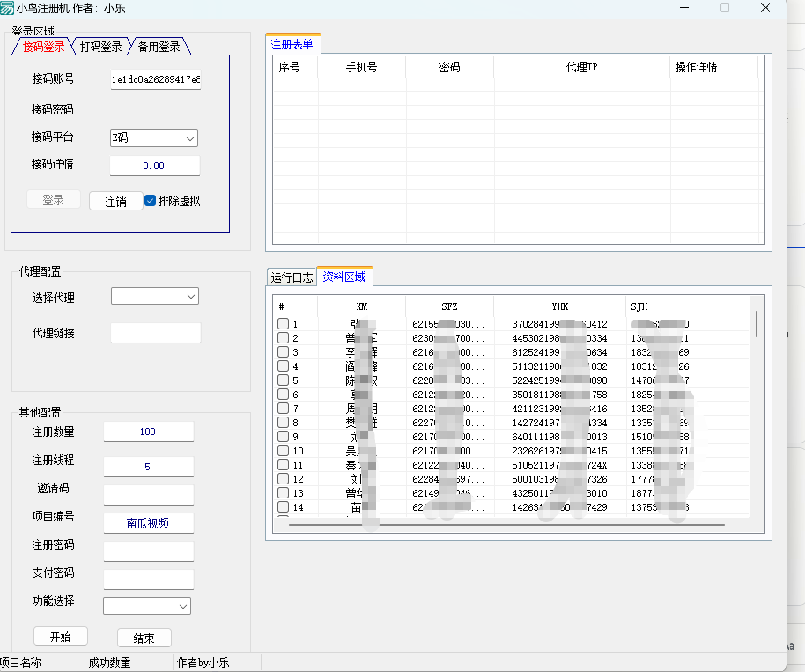The image size is (805, 672).
Task: Click the app logo icon in title bar
Action: click(x=7, y=8)
